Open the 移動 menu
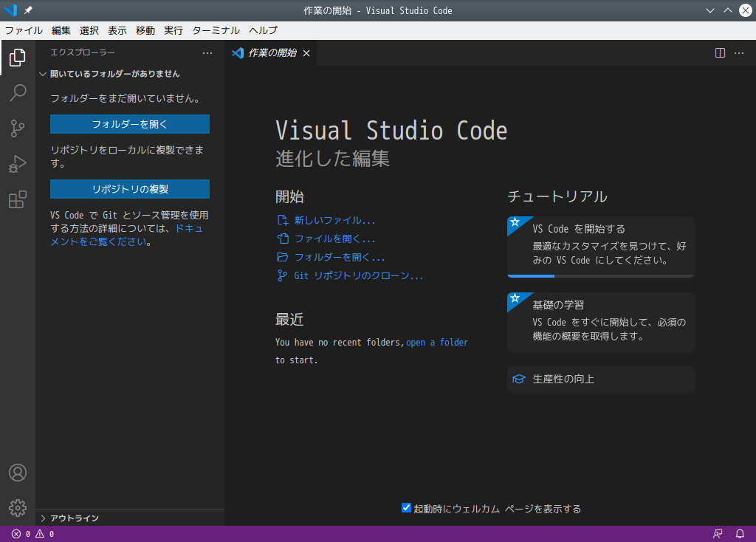Screen dimensions: 756x542 point(145,30)
